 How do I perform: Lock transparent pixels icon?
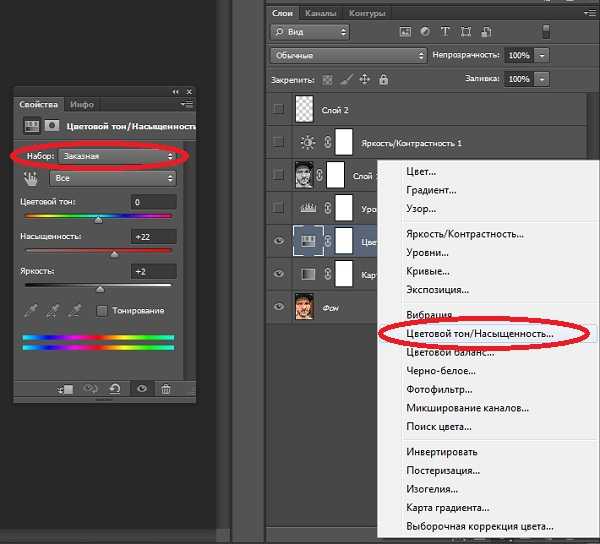(327, 80)
